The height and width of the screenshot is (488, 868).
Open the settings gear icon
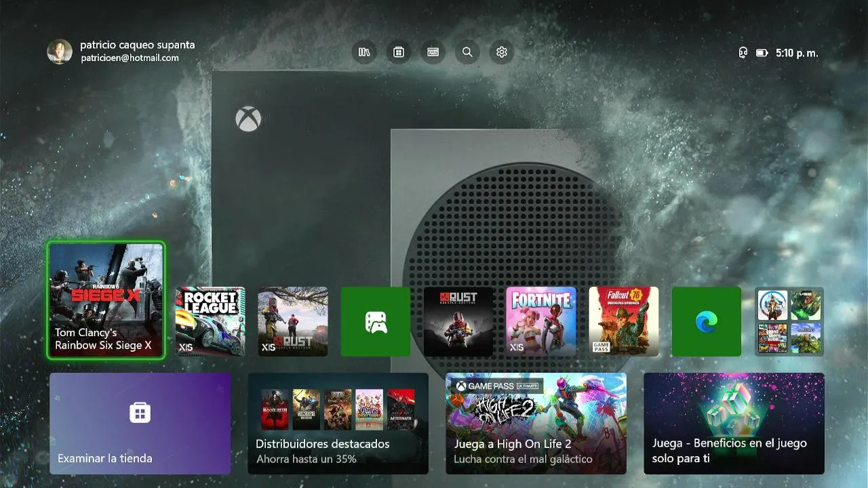[502, 52]
